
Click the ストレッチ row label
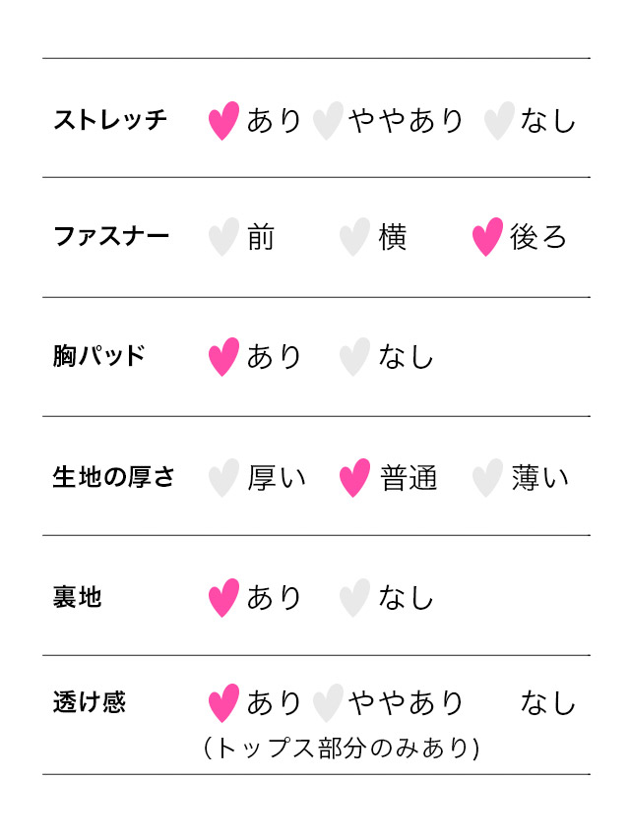coord(110,120)
